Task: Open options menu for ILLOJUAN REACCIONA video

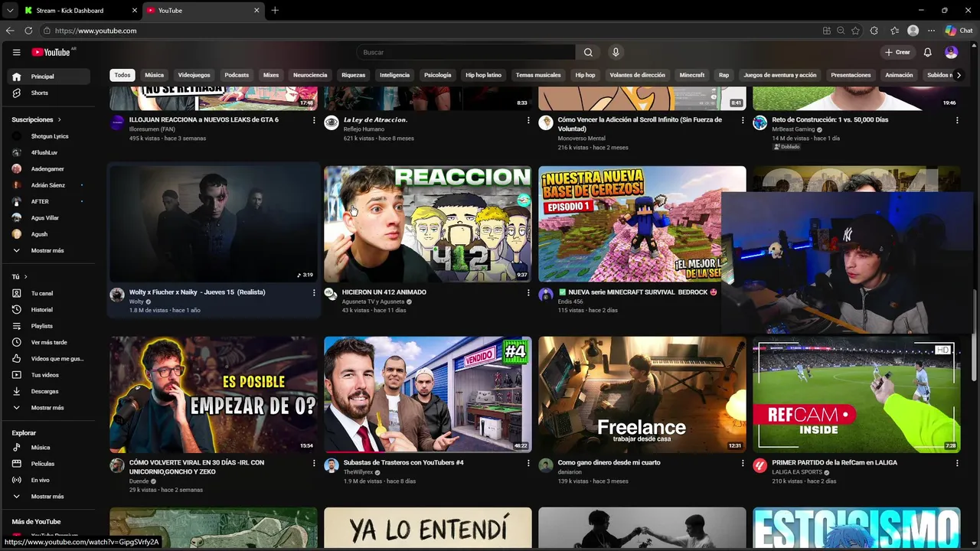Action: (314, 120)
